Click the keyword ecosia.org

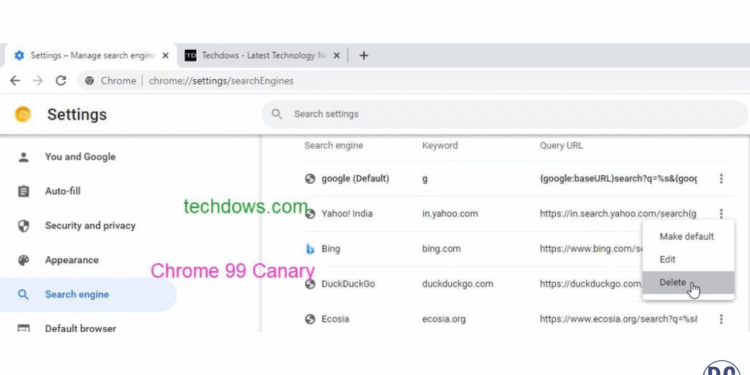point(444,319)
